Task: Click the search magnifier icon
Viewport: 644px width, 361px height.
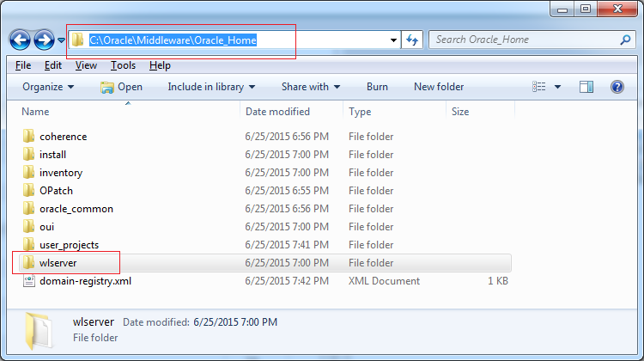Action: pyautogui.click(x=625, y=40)
